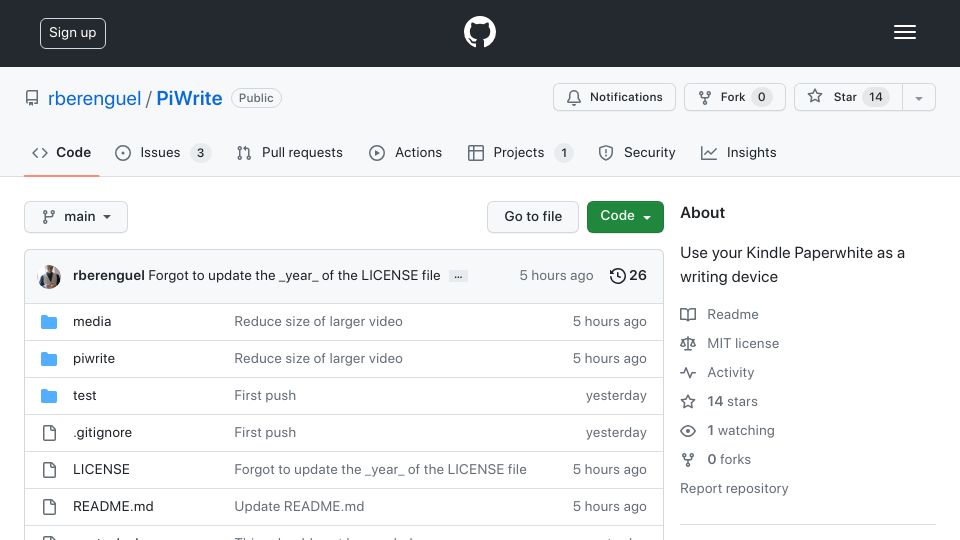Click the Fork count 0 badge

762,97
